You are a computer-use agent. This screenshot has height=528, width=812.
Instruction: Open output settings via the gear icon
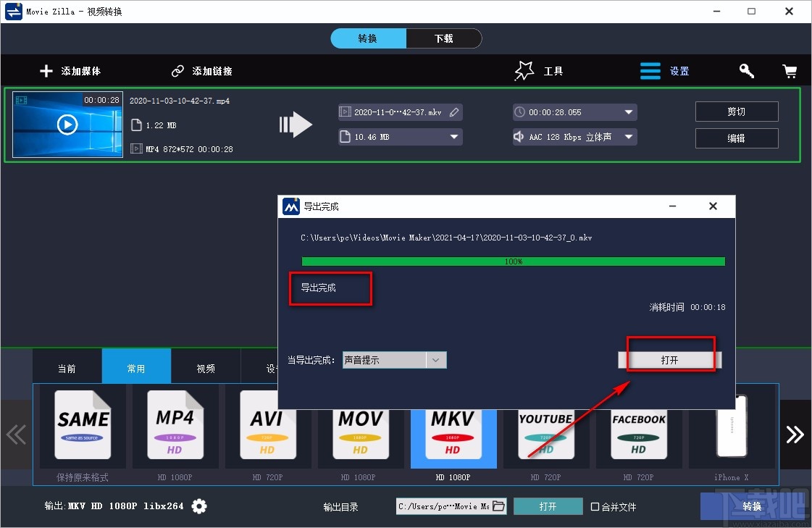pos(199,506)
